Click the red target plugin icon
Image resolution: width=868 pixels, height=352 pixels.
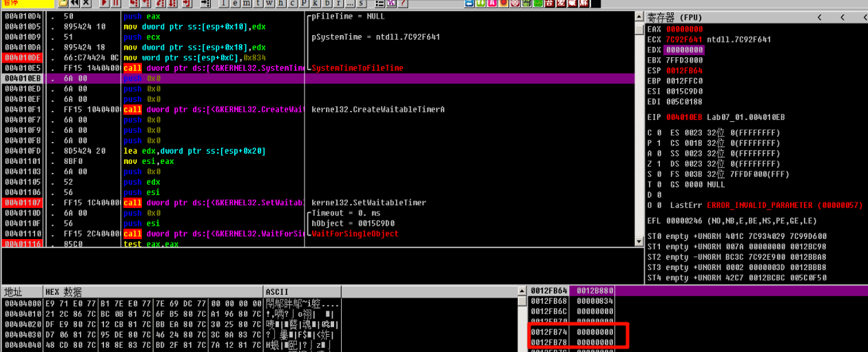tap(515, 3)
